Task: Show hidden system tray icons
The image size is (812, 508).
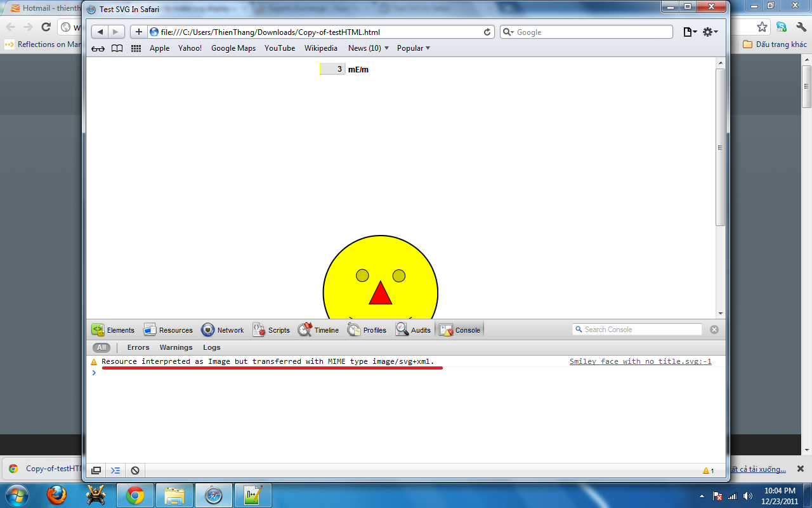Action: click(x=702, y=496)
